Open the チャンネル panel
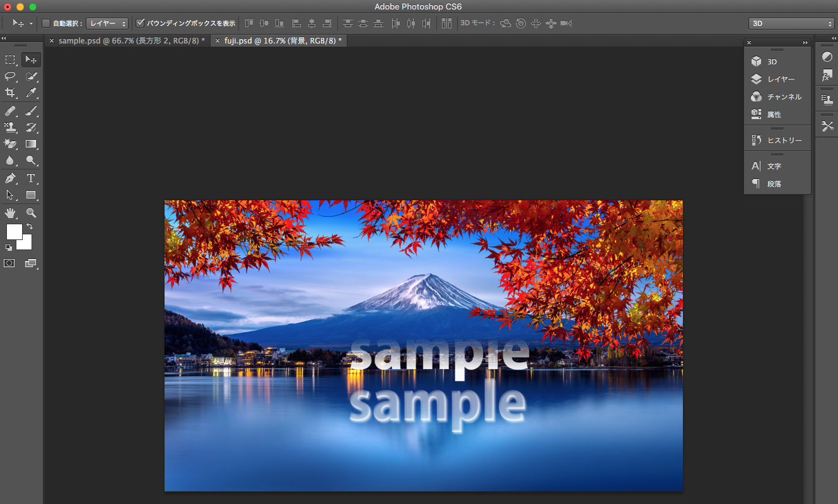This screenshot has width=838, height=504. click(777, 97)
